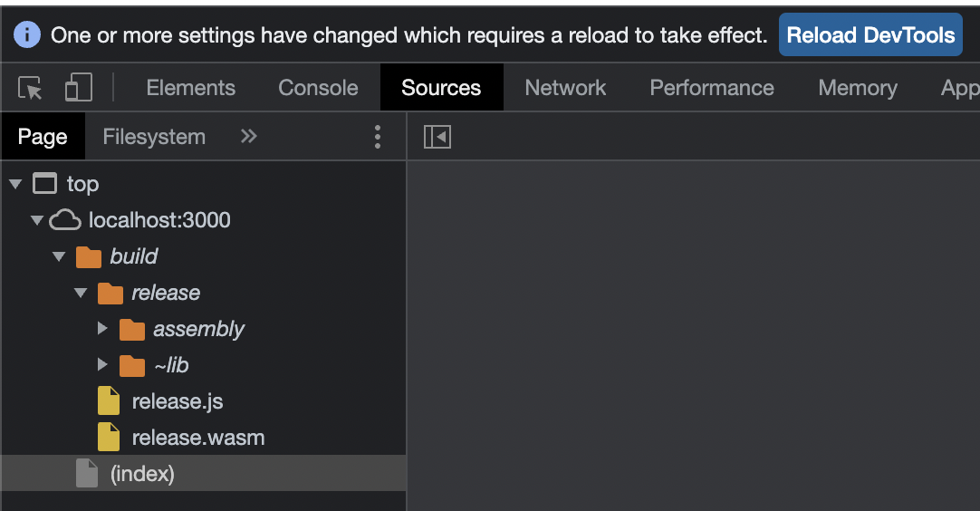Expand the ~lib folder
The image size is (980, 511).
point(102,365)
